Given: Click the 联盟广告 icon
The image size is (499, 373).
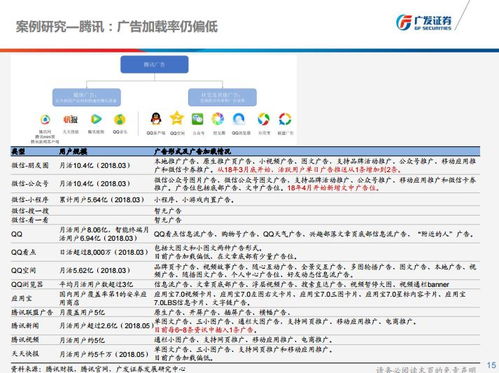Looking at the screenshot, I should (285, 119).
